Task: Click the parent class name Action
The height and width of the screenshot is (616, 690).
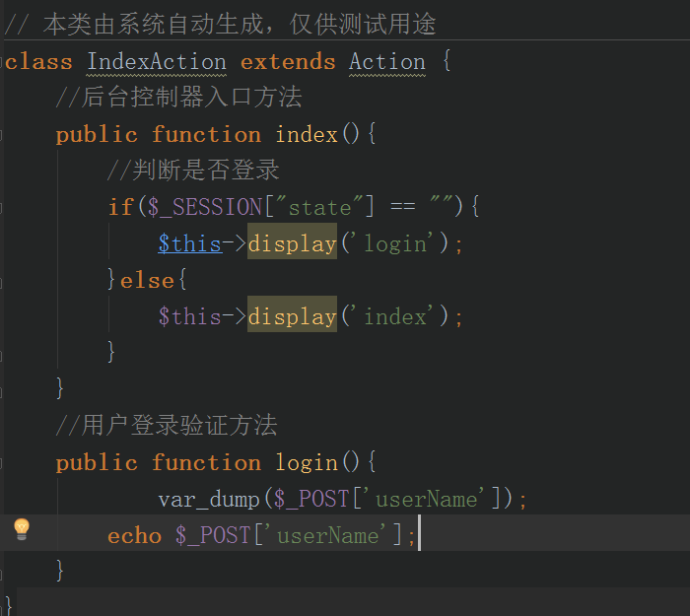Action: 386,62
